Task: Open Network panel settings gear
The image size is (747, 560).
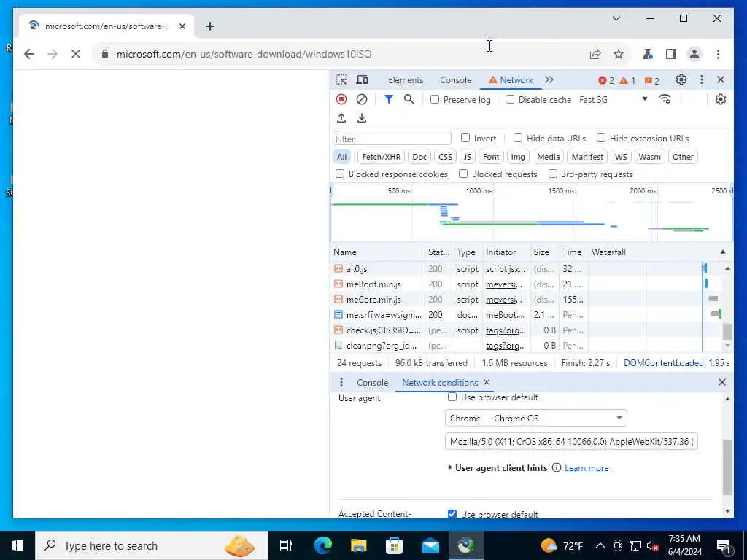Action: [720, 99]
